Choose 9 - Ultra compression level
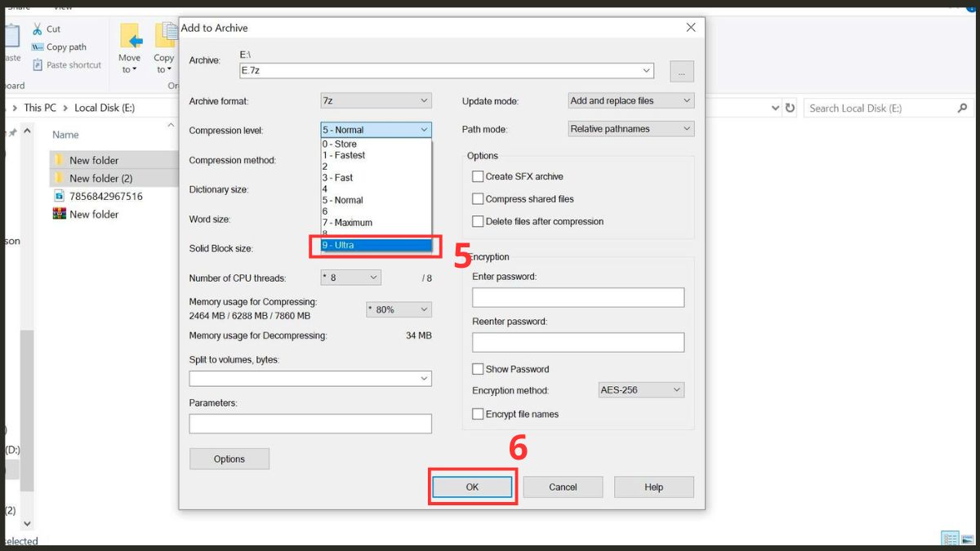Viewport: 980px width, 551px height. [376, 245]
